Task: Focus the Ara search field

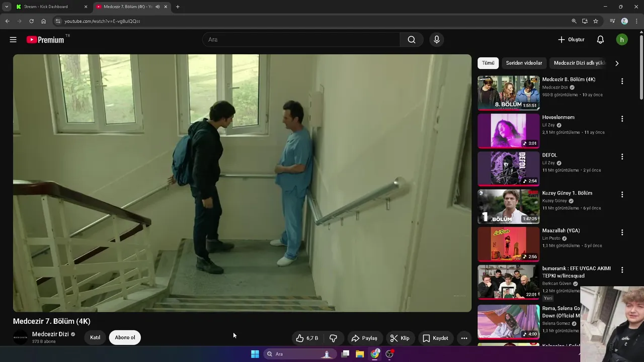Action: pyautogui.click(x=301, y=40)
